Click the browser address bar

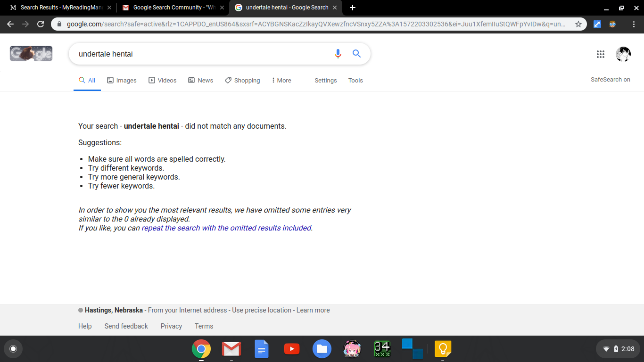[316, 24]
